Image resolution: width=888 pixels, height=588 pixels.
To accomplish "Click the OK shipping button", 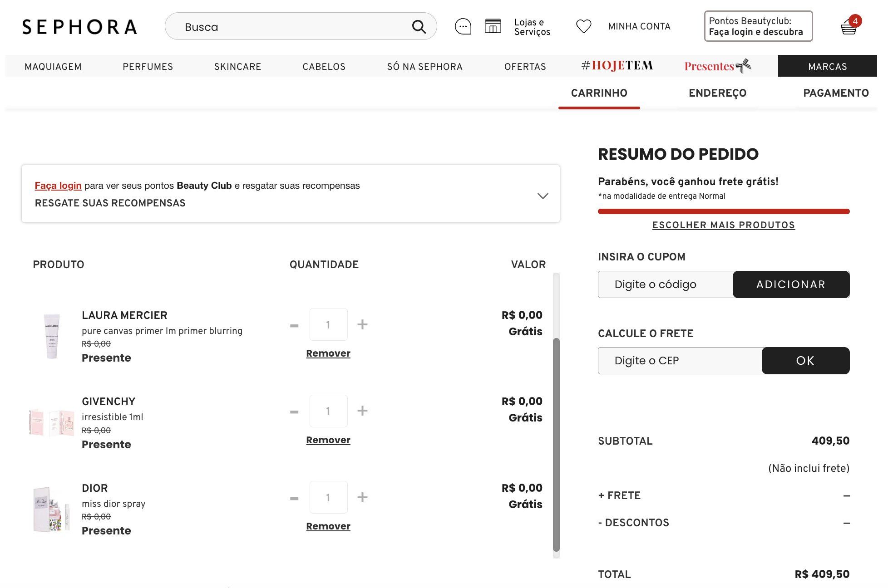I will (x=805, y=361).
